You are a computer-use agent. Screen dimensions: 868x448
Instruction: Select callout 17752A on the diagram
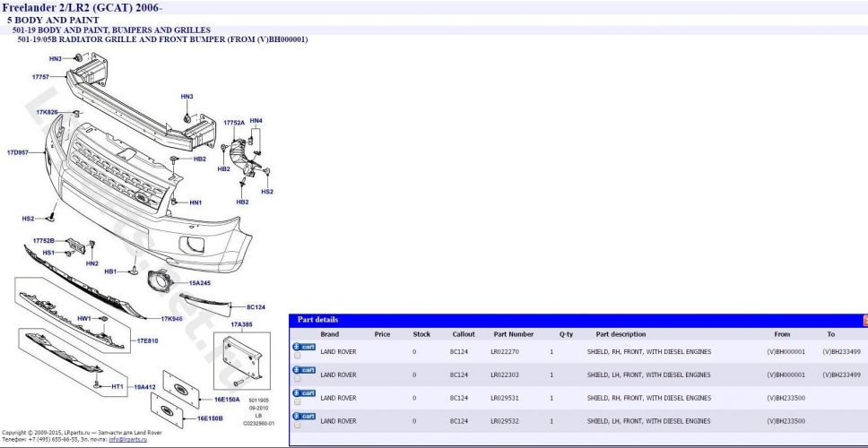click(234, 123)
